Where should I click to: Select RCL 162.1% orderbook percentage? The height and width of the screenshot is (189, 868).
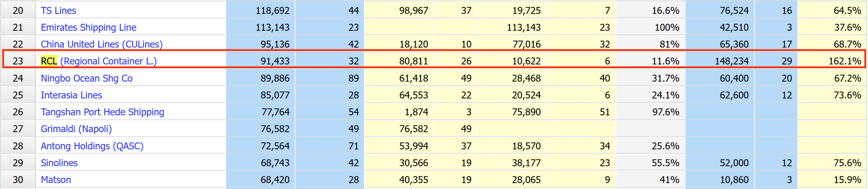pos(832,61)
